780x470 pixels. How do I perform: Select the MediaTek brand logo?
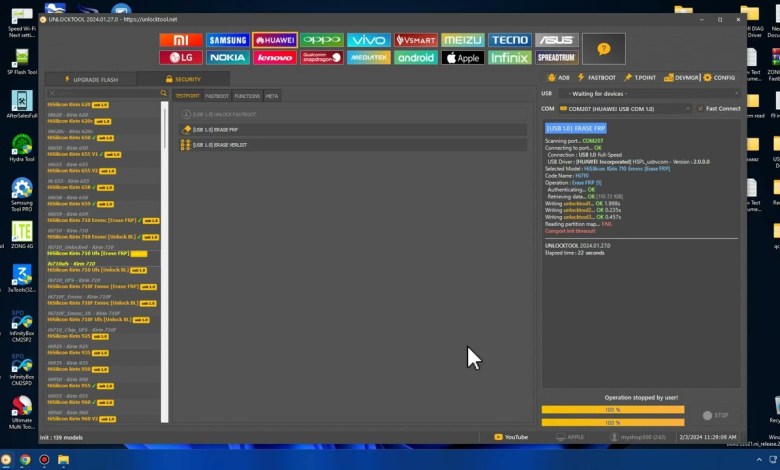369,58
